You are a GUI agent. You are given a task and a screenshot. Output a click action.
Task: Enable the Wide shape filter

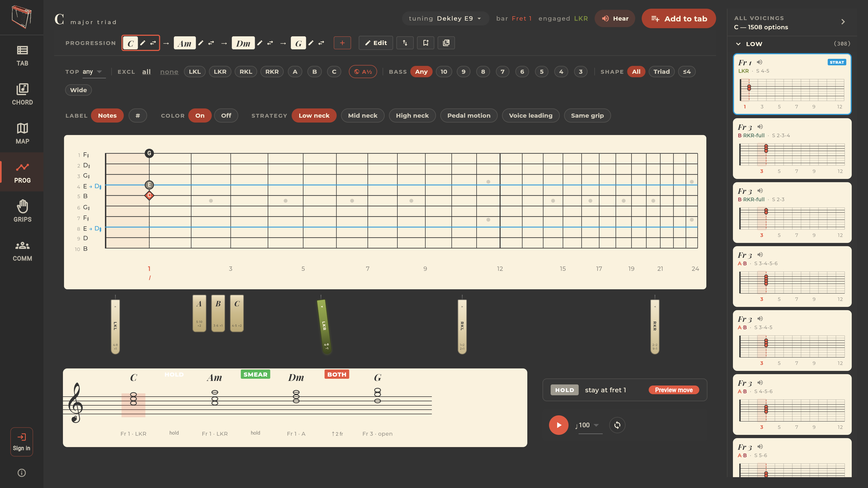click(x=78, y=90)
